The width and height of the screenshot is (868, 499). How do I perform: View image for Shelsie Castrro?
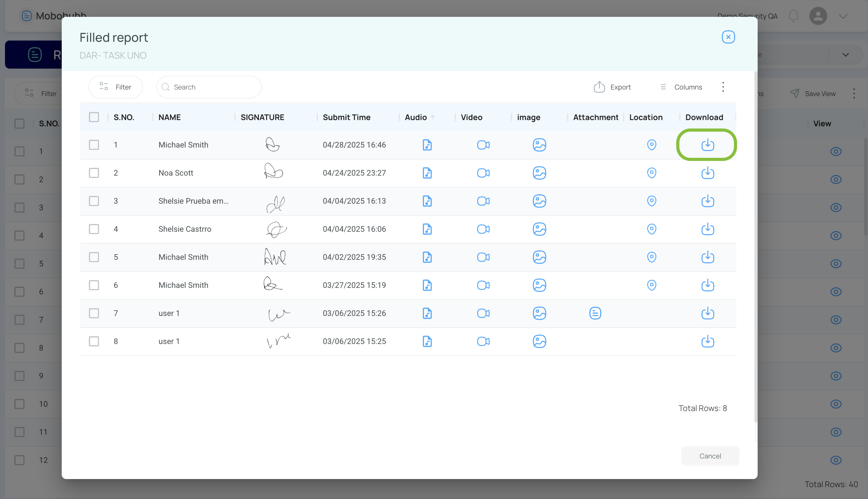click(539, 229)
